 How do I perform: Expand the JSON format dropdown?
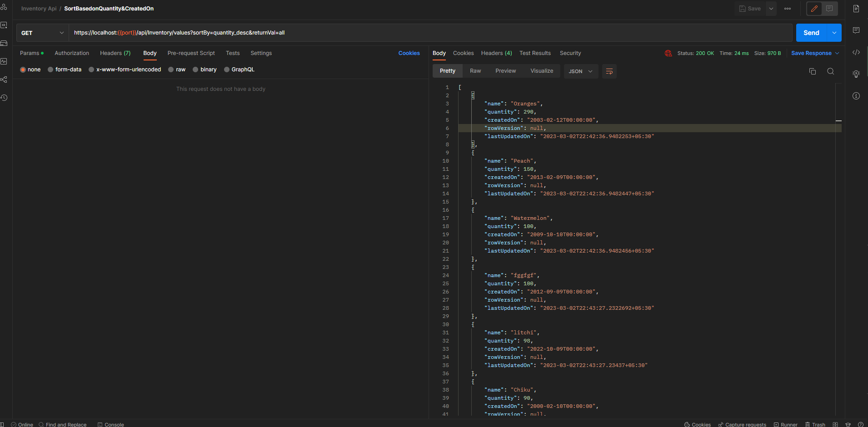pos(581,71)
